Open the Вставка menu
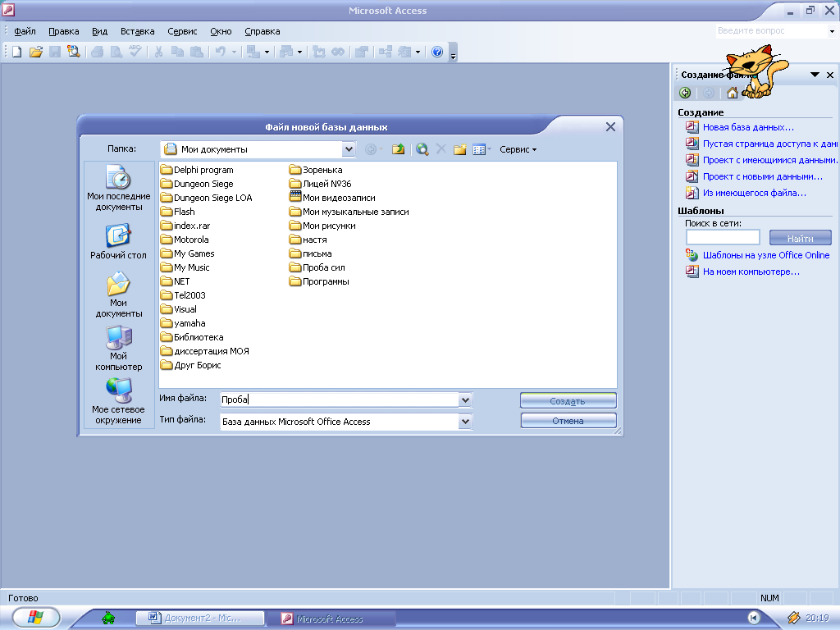This screenshot has width=840, height=630. [x=137, y=31]
